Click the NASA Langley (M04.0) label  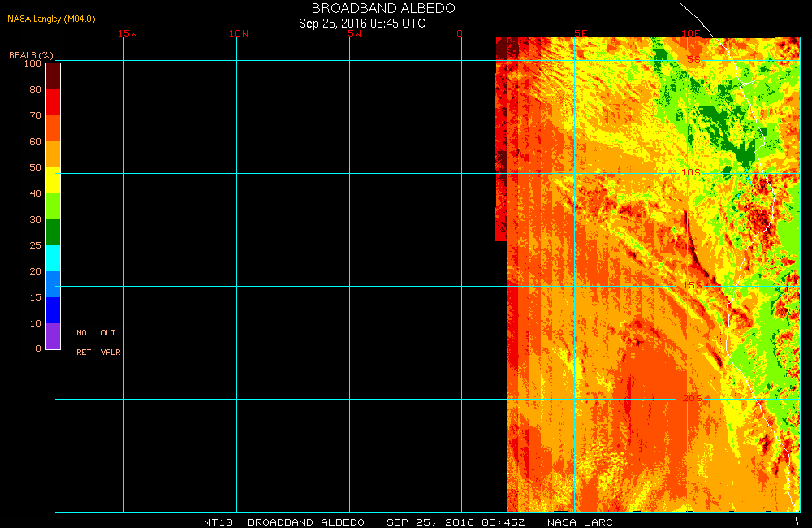[51, 19]
